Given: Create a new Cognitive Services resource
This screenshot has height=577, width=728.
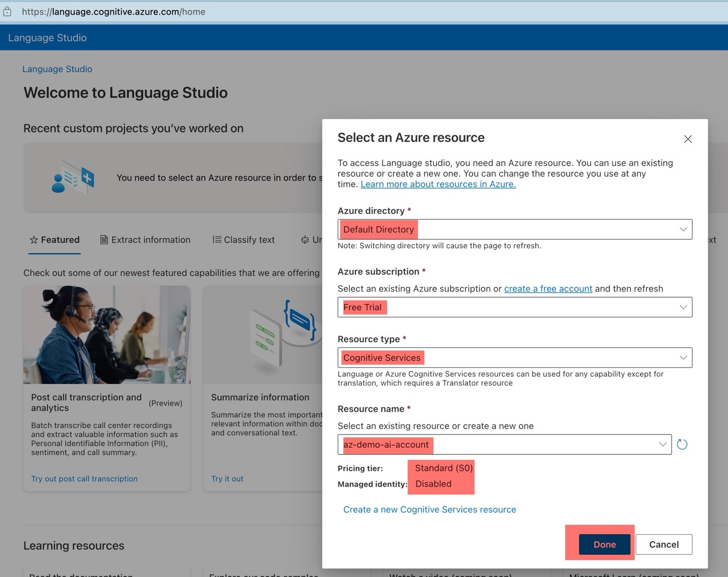Looking at the screenshot, I should (429, 509).
